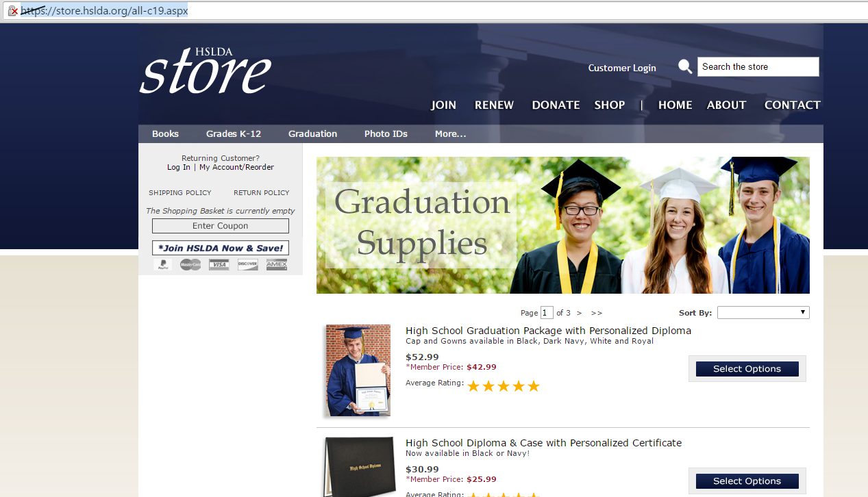868x497 pixels.
Task: Select the Graduation category tab
Action: [x=312, y=134]
